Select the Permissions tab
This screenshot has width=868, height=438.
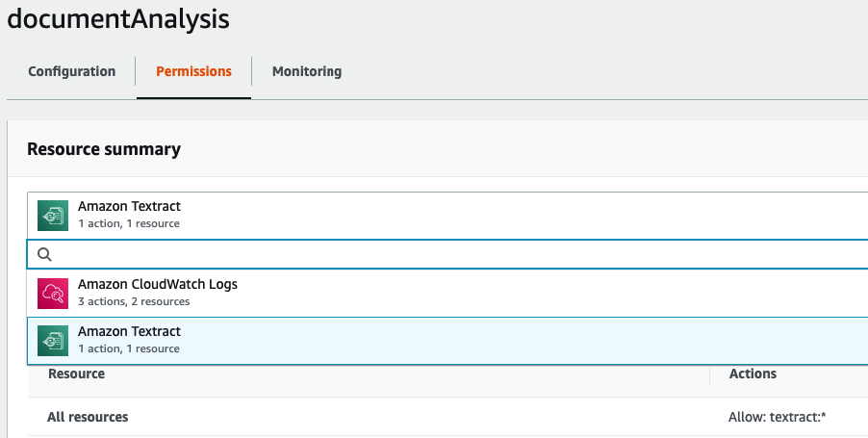[x=193, y=71]
